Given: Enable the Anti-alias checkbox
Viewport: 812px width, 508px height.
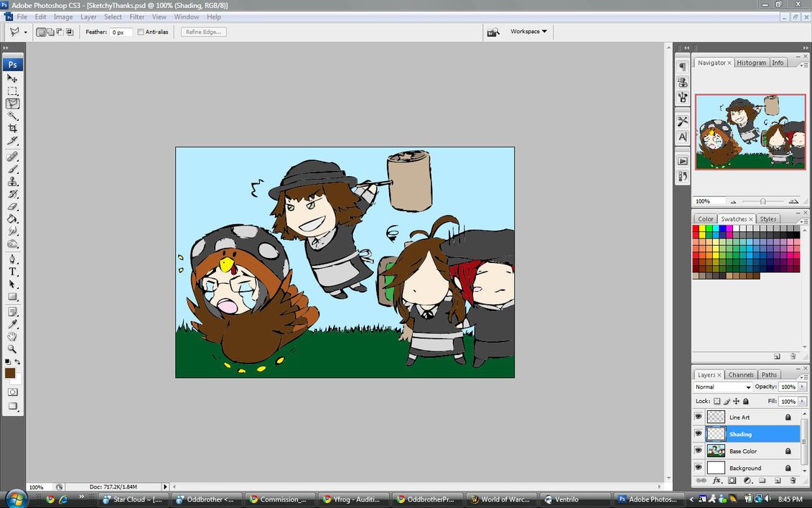Looking at the screenshot, I should point(141,32).
